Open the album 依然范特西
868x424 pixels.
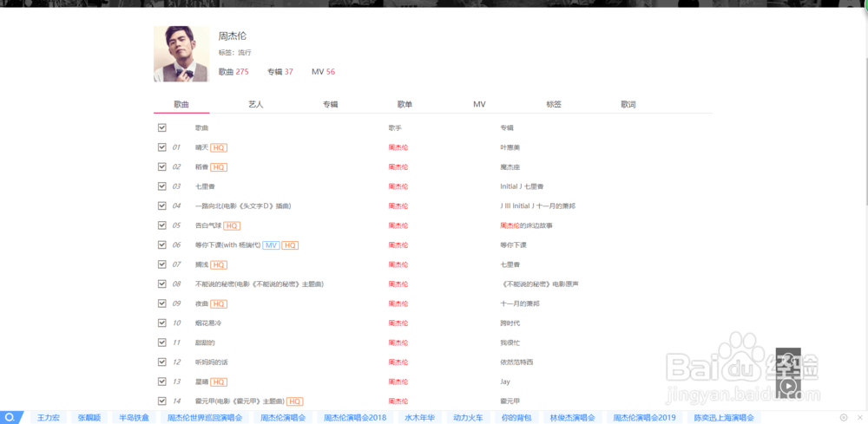(x=516, y=362)
